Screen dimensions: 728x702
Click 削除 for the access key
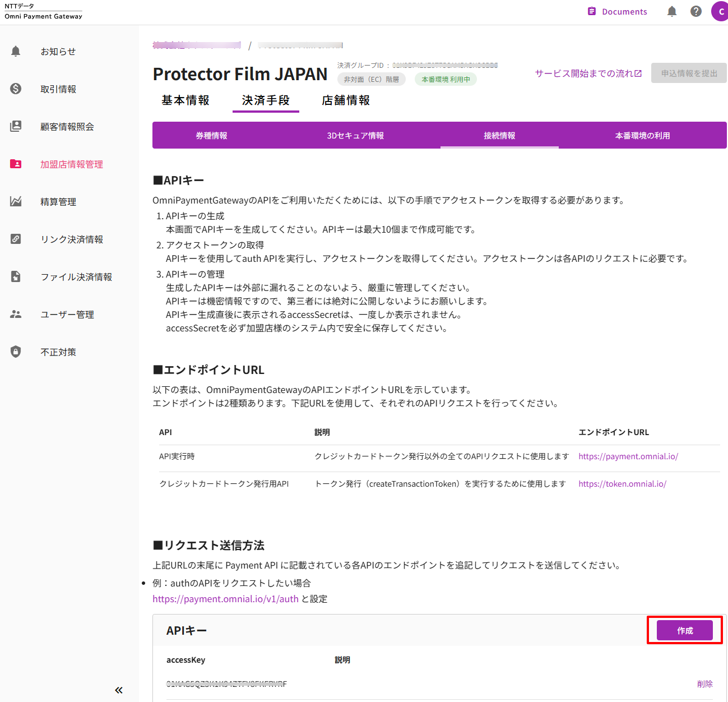(x=705, y=684)
